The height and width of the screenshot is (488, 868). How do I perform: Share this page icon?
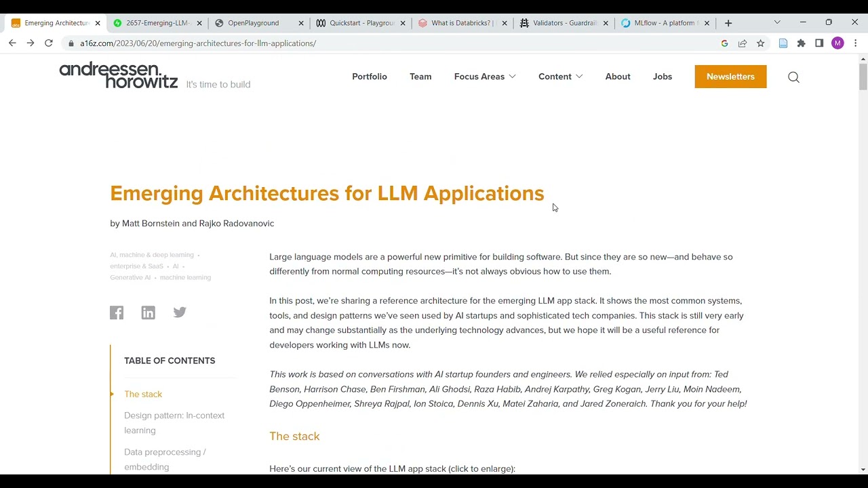coord(743,43)
